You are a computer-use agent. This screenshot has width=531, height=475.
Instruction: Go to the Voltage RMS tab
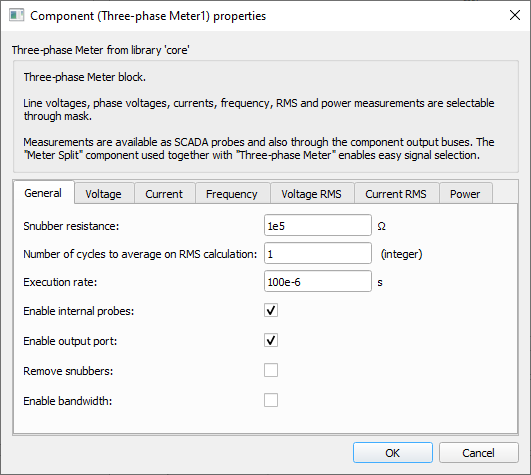coord(312,194)
